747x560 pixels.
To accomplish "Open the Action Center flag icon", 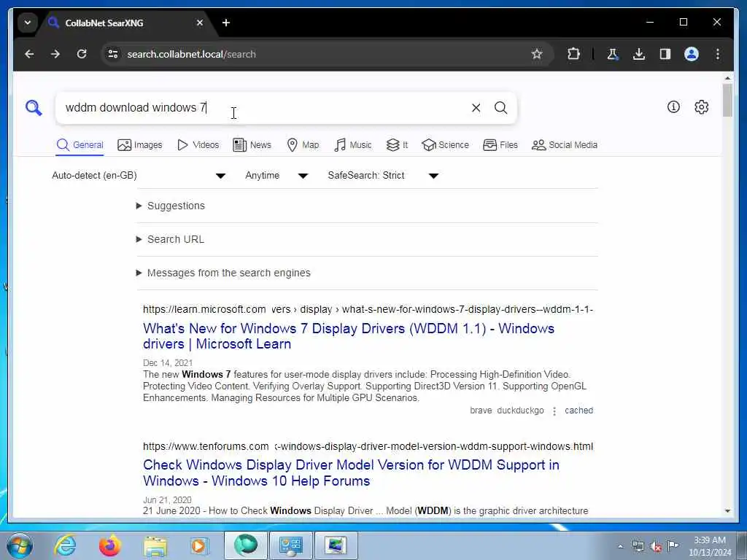I will [x=673, y=545].
